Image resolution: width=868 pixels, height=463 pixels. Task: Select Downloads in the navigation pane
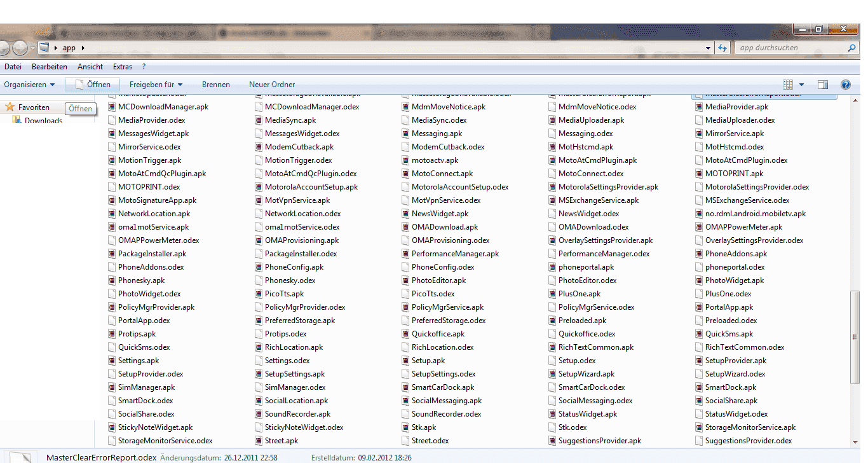[x=43, y=121]
